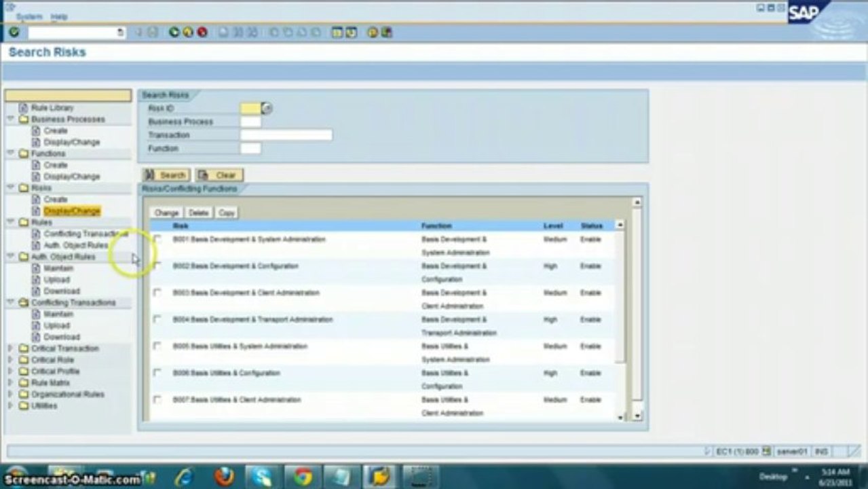Click the green Enter checkmark icon

tap(14, 32)
